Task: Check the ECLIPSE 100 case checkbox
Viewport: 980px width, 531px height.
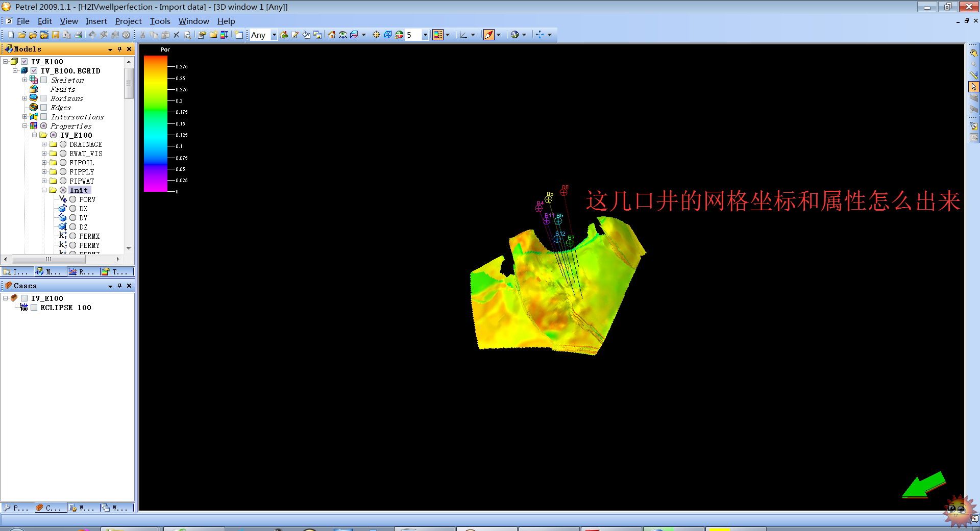Action: (x=34, y=308)
